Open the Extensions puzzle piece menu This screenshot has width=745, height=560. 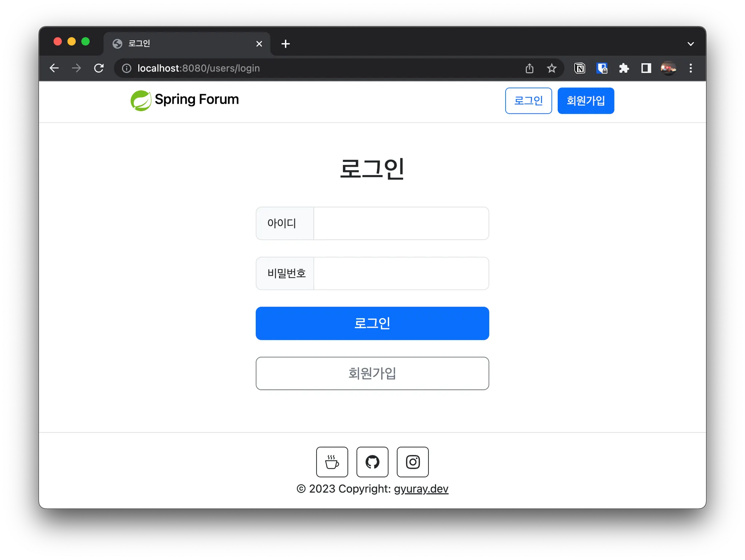click(x=624, y=68)
